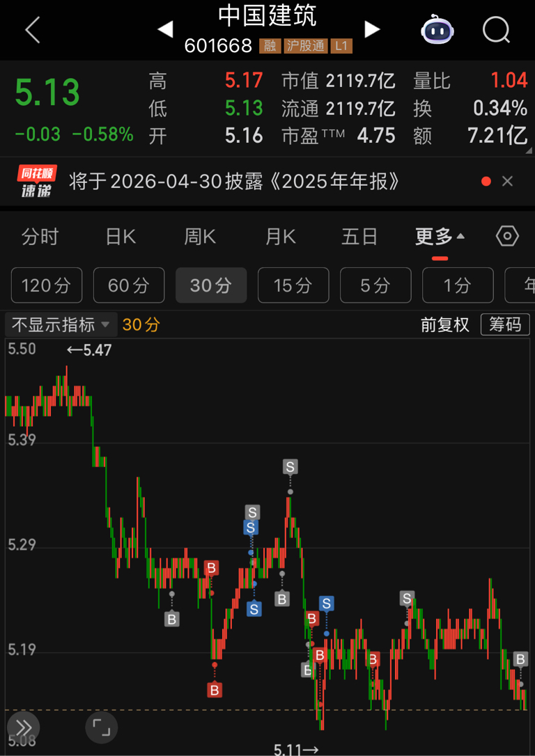The image size is (535, 756).
Task: Tap the stock name 中国建筑
Action: pyautogui.click(x=267, y=16)
